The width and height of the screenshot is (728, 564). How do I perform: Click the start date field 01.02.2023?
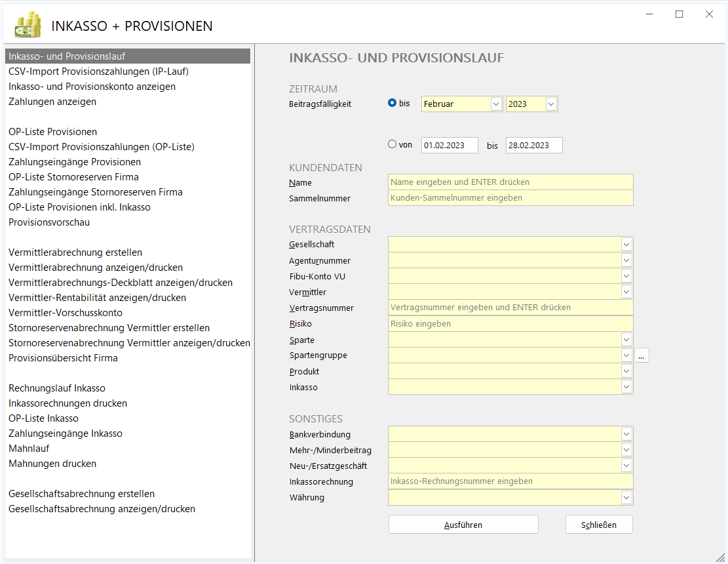(450, 146)
